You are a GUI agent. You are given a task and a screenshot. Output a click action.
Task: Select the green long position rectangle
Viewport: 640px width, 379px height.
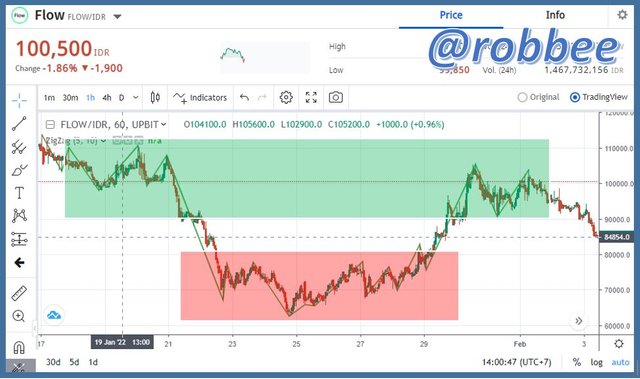click(307, 178)
